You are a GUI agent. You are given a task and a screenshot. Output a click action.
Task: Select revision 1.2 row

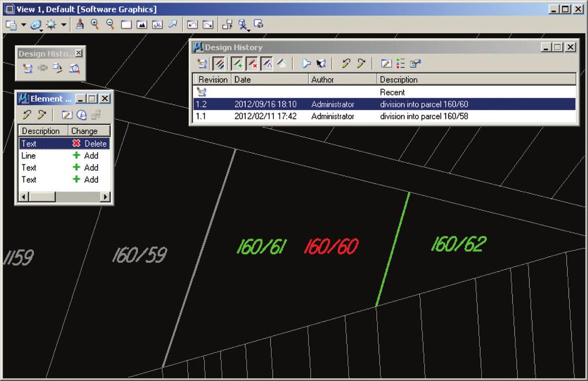pos(385,104)
